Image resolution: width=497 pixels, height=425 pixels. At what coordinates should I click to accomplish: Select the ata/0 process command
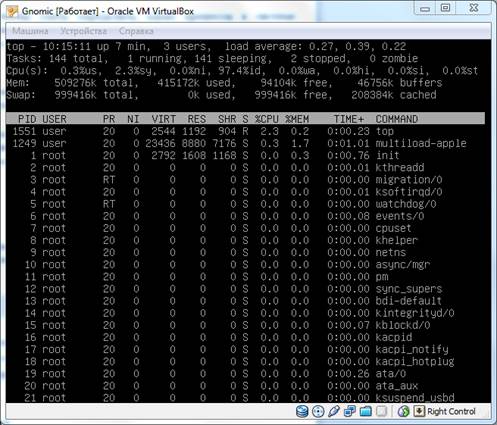tap(391, 374)
